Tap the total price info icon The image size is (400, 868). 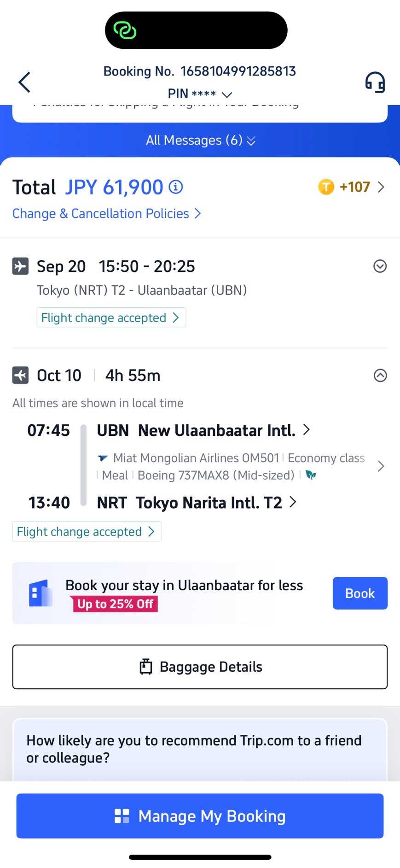[x=176, y=187]
